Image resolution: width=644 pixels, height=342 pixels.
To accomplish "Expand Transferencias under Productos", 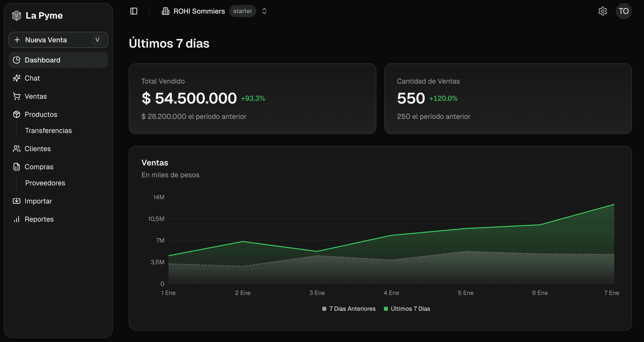I will click(x=49, y=130).
